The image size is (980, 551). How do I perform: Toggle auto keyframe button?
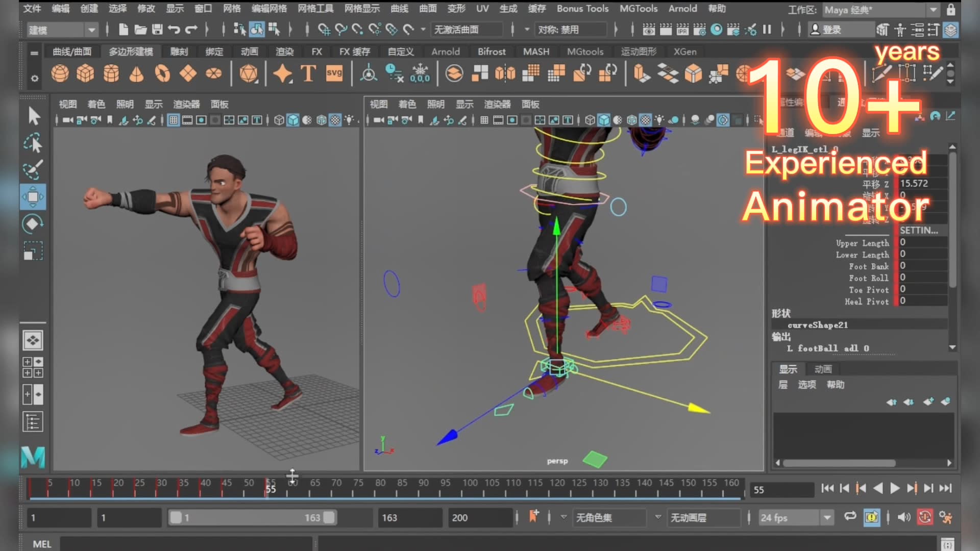924,517
